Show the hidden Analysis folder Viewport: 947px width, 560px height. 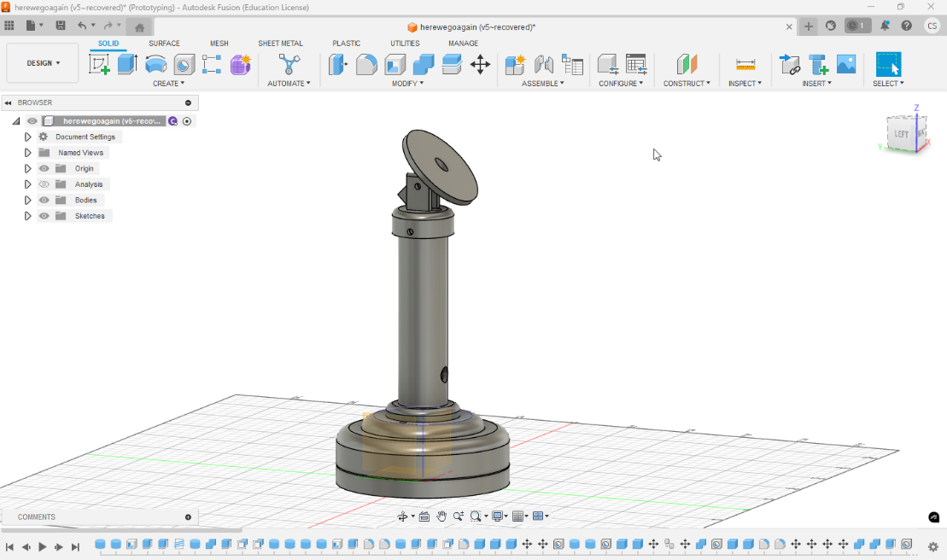44,184
